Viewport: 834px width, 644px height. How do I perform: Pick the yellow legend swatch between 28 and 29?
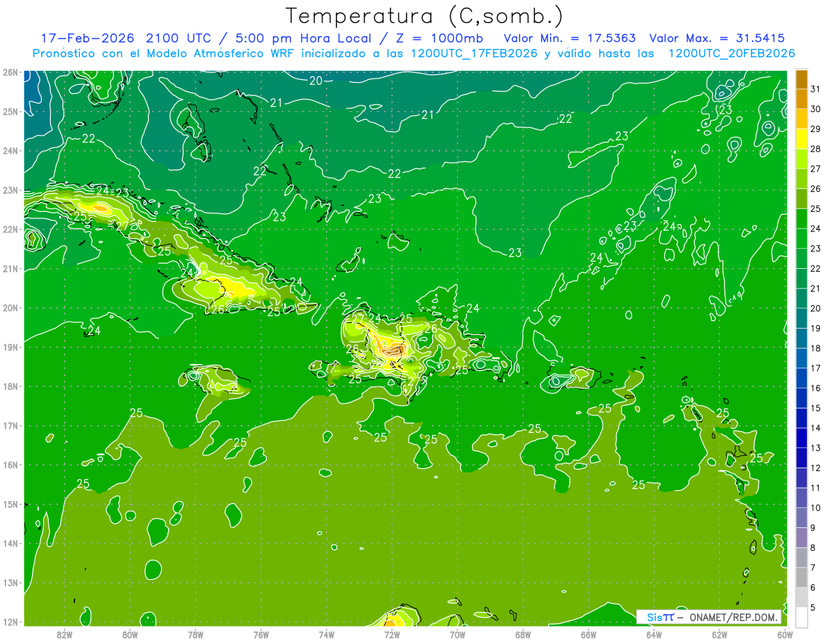[801, 139]
